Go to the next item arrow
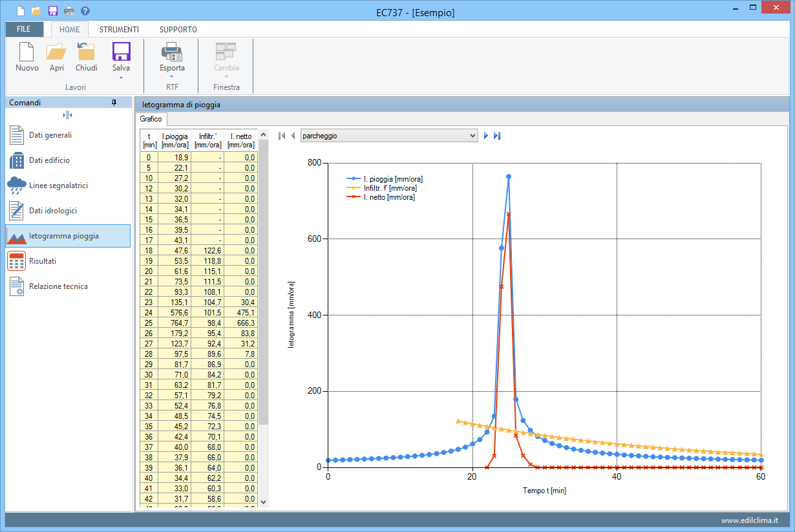The image size is (795, 532). tap(486, 136)
